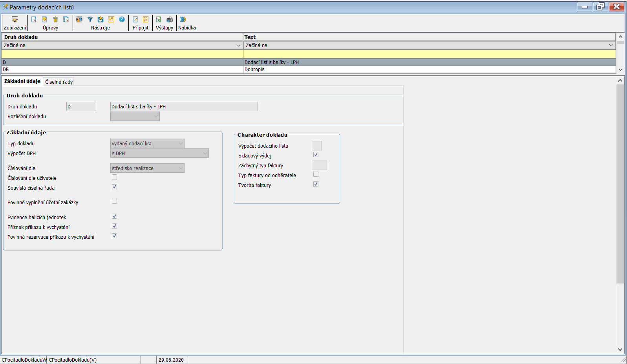Click the trash can delete icon

[55, 20]
